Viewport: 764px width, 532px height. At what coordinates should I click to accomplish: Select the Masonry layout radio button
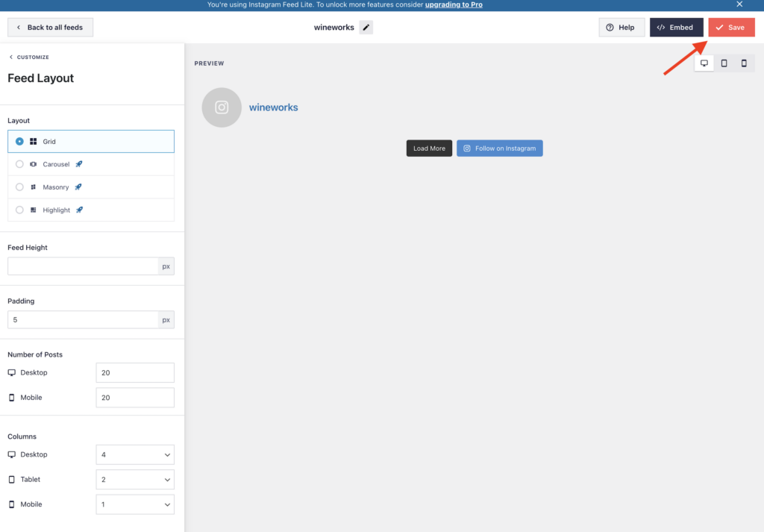[19, 187]
